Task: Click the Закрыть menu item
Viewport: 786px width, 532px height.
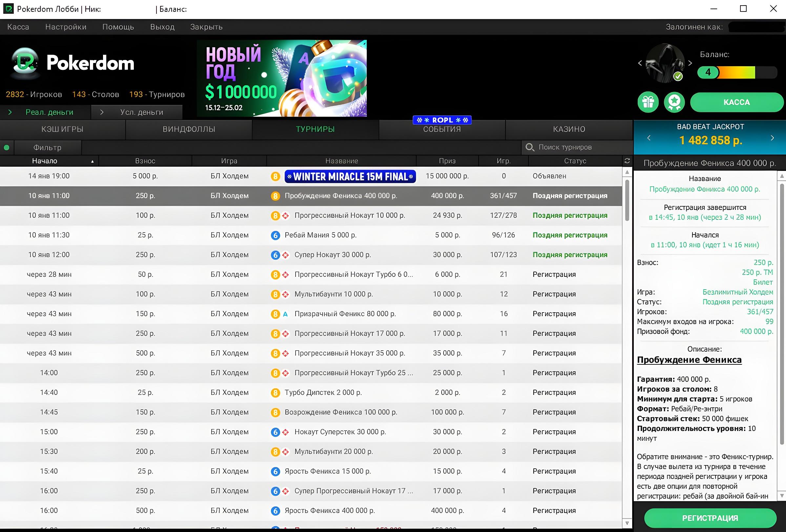Action: tap(206, 27)
